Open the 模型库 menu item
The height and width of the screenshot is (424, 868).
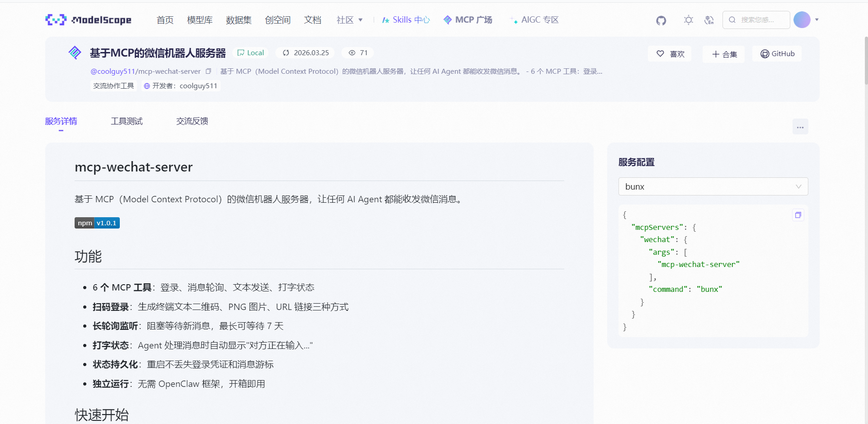pyautogui.click(x=200, y=20)
